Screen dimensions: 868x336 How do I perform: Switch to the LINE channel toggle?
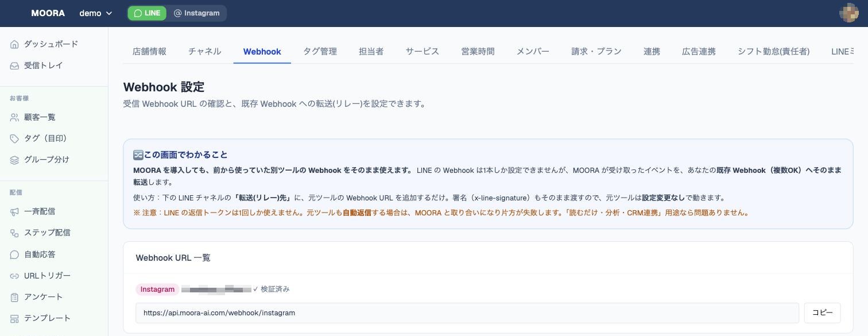(147, 13)
